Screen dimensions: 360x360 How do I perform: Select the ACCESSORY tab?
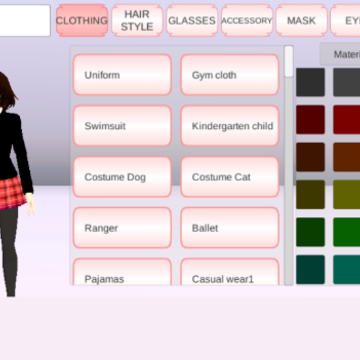pos(247,20)
